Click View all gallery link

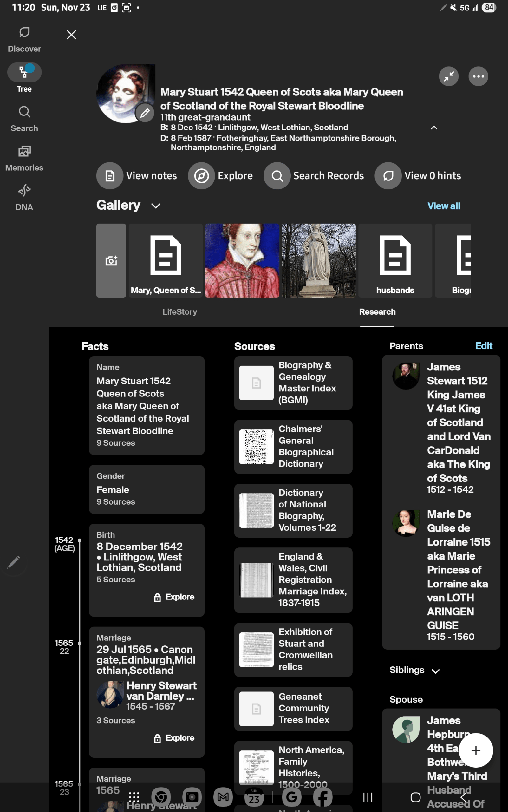point(444,206)
